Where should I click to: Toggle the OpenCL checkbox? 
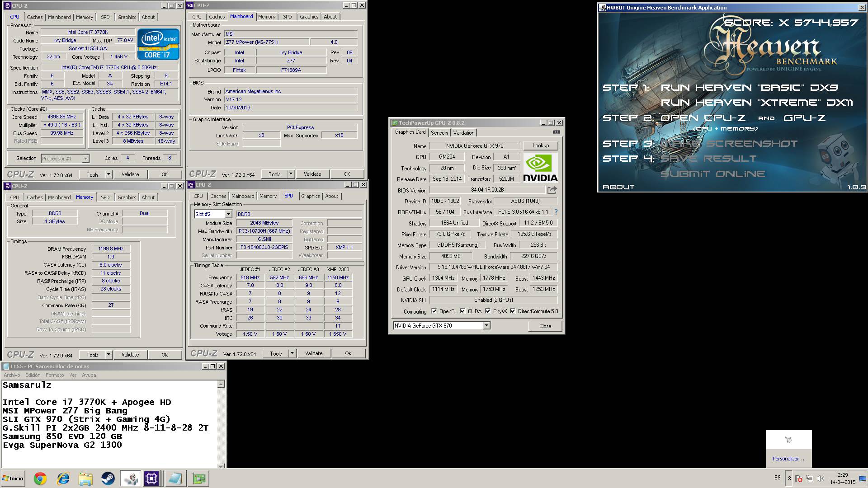[434, 311]
